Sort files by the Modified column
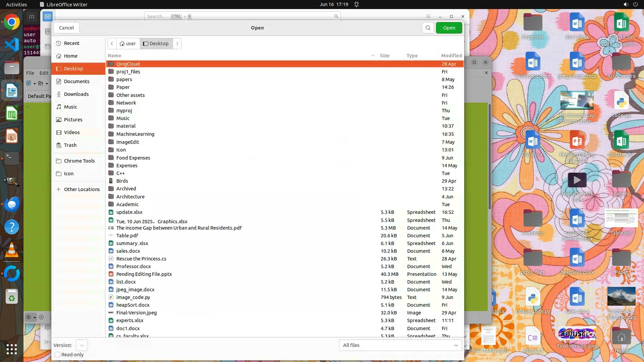 tap(451, 56)
